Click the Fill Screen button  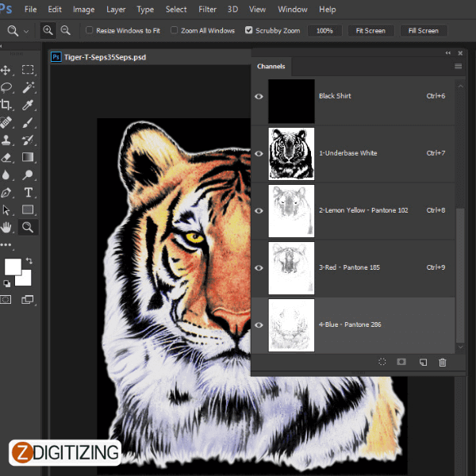point(424,31)
